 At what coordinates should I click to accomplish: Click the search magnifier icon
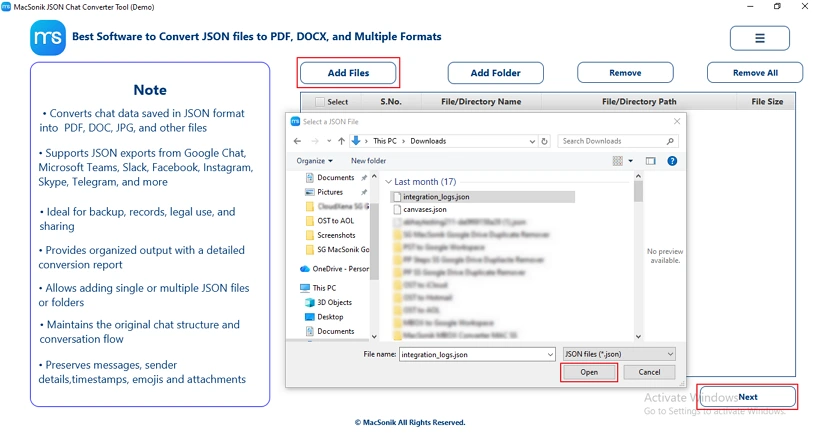point(670,141)
